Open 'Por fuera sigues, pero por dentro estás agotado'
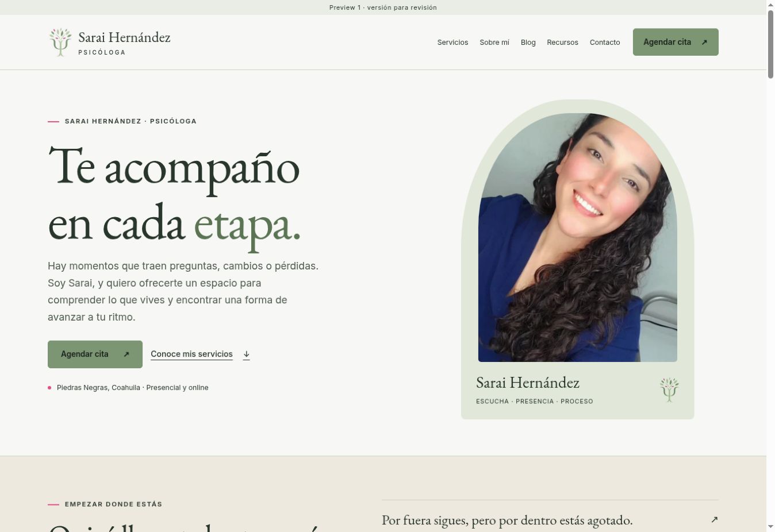 point(550,520)
